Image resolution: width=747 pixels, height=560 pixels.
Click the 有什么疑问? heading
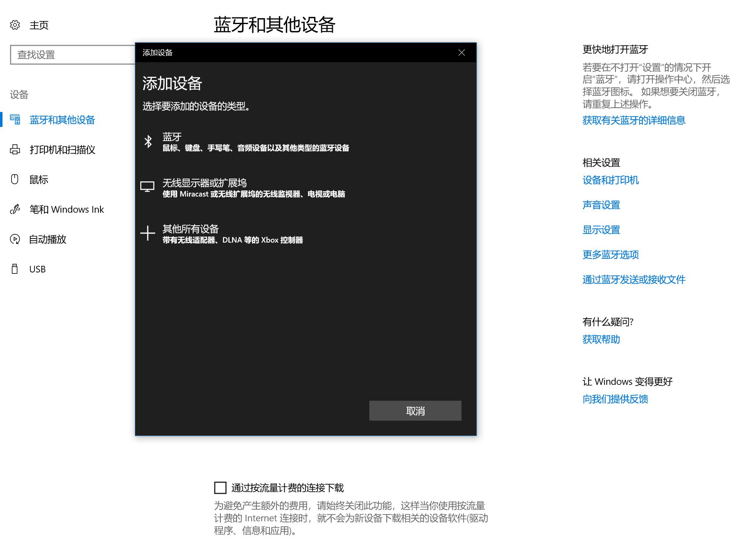pyautogui.click(x=608, y=322)
